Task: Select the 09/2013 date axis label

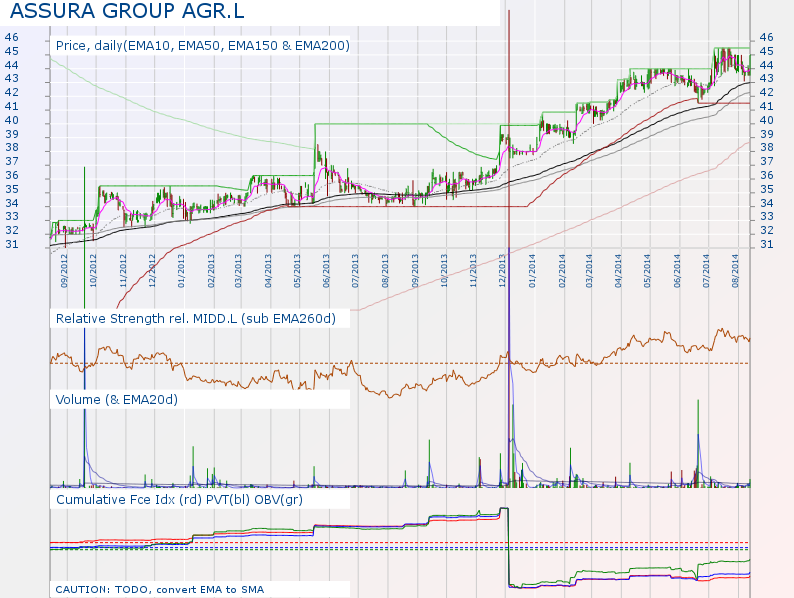Action: point(415,271)
